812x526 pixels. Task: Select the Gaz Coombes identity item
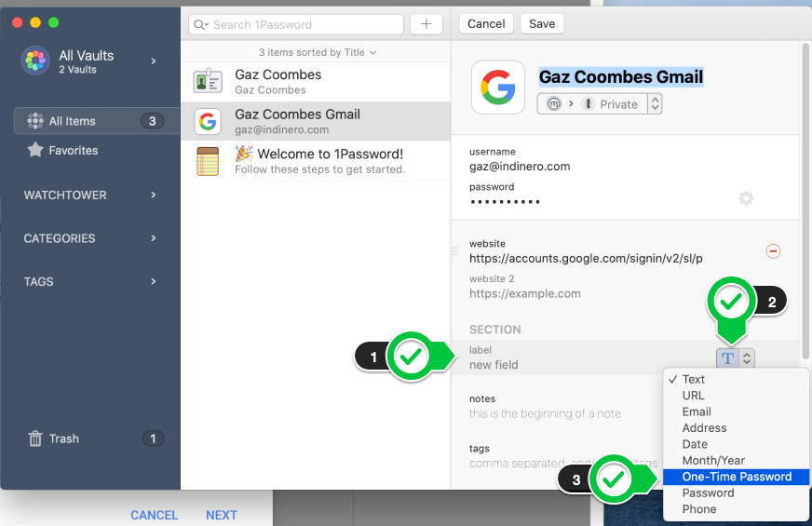point(316,82)
